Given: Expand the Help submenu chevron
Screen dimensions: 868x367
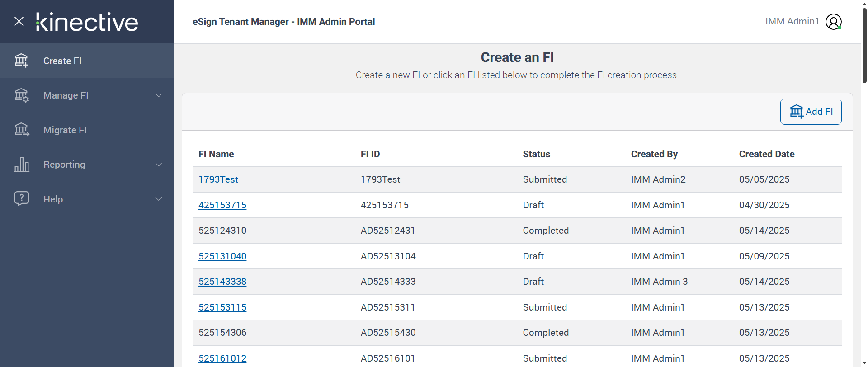Looking at the screenshot, I should pyautogui.click(x=159, y=199).
